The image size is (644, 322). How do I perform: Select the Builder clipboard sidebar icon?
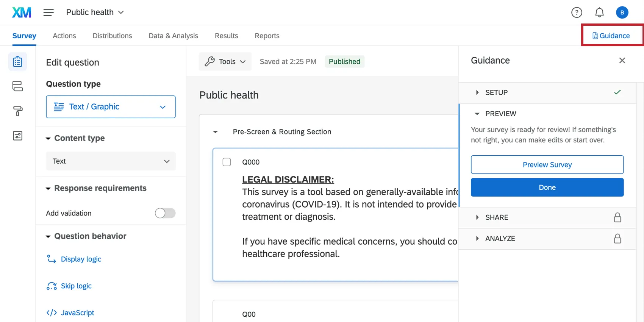[x=17, y=62]
